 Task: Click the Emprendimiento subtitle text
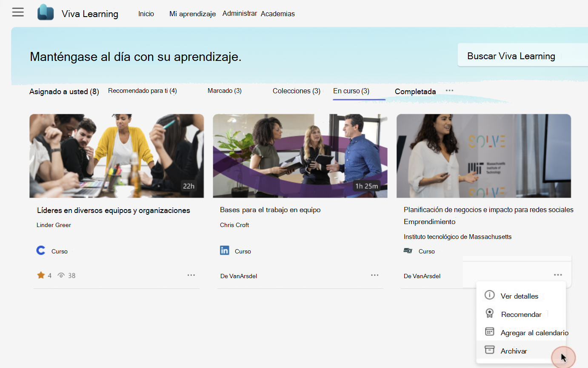[x=429, y=221]
